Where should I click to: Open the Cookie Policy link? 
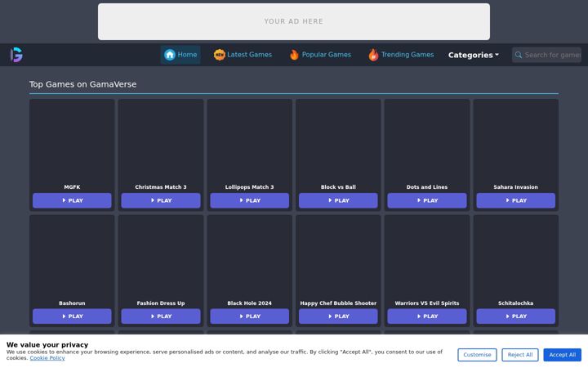click(x=47, y=358)
